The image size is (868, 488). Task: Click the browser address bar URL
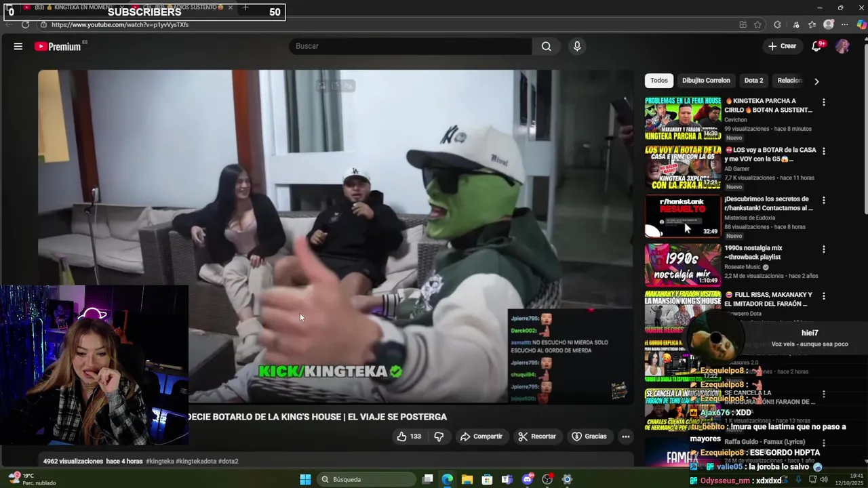coord(120,24)
